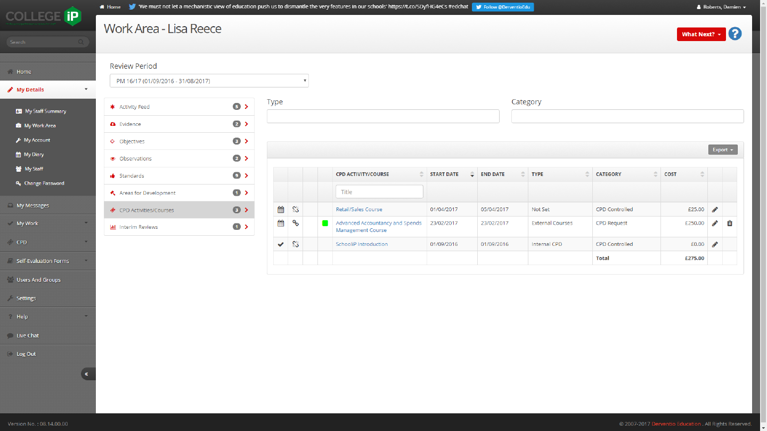The width and height of the screenshot is (767, 431).
Task: Open the Retail/Sales Course link
Action: tap(359, 209)
